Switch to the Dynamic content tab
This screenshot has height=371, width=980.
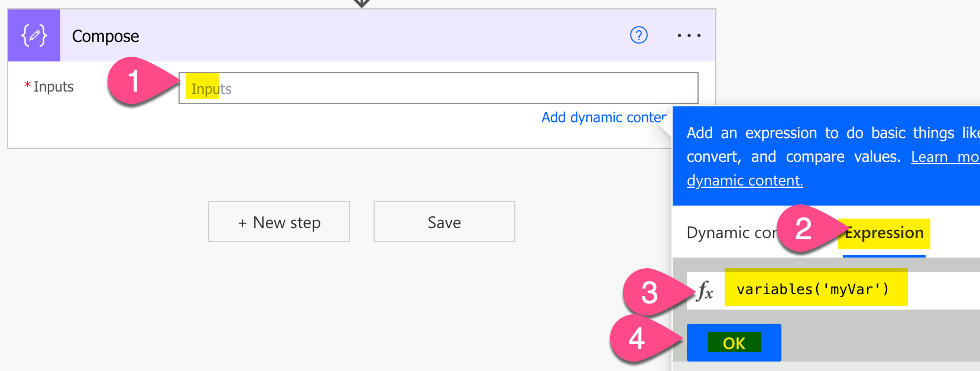point(731,233)
